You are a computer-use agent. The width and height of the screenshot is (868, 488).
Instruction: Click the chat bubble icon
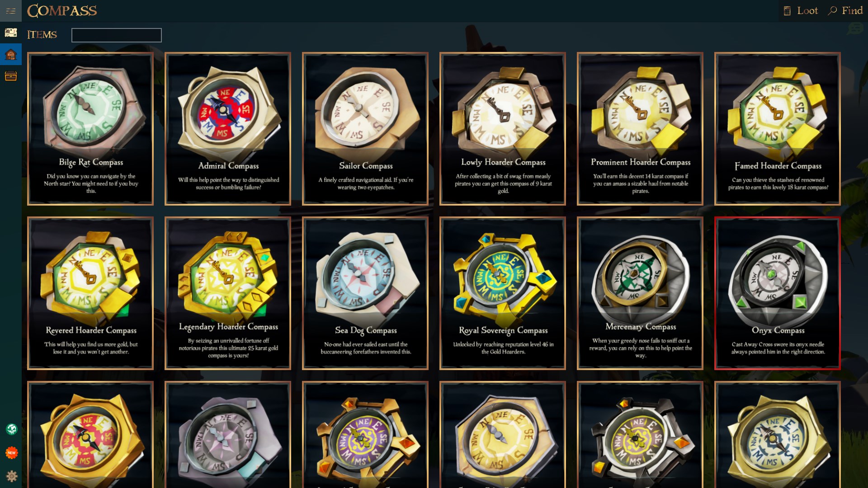(x=855, y=29)
